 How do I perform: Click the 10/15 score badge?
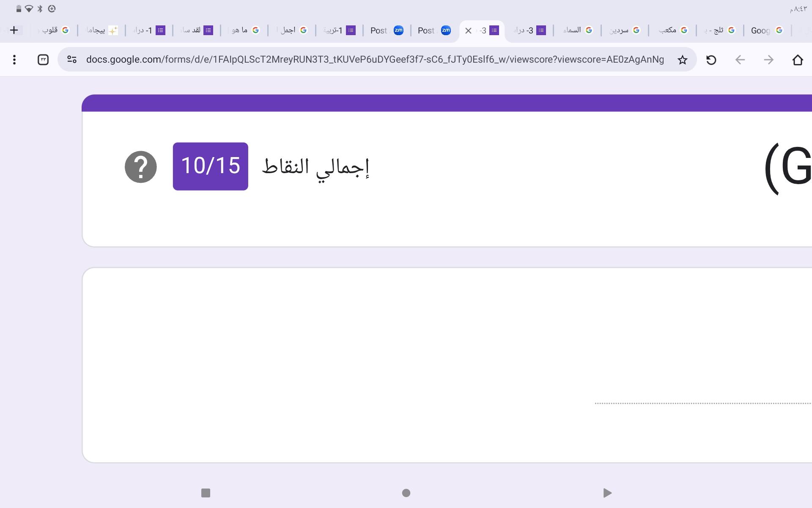click(x=210, y=166)
